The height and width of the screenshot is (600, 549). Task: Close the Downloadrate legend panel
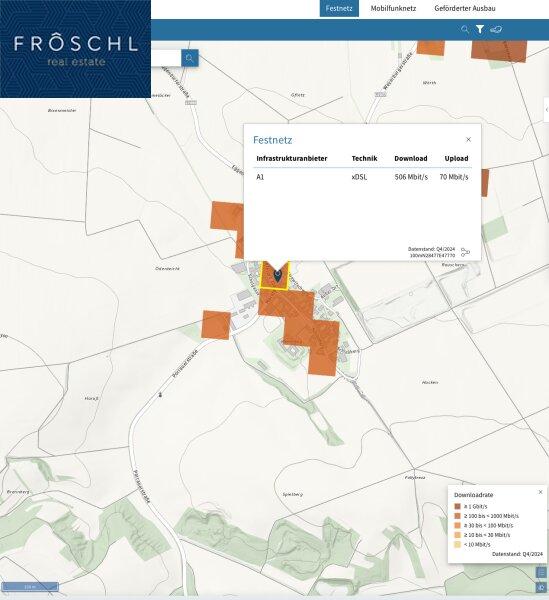(540, 492)
